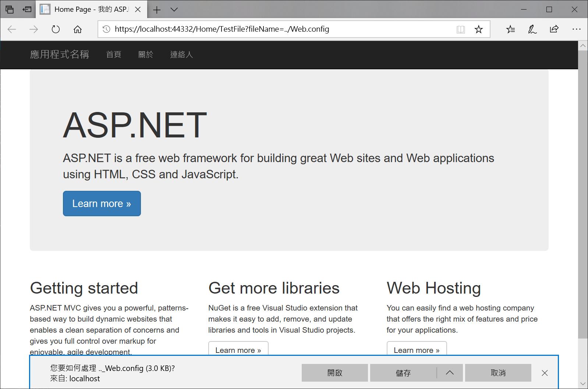The width and height of the screenshot is (588, 389).
Task: Maximize the browser window
Action: tap(549, 10)
